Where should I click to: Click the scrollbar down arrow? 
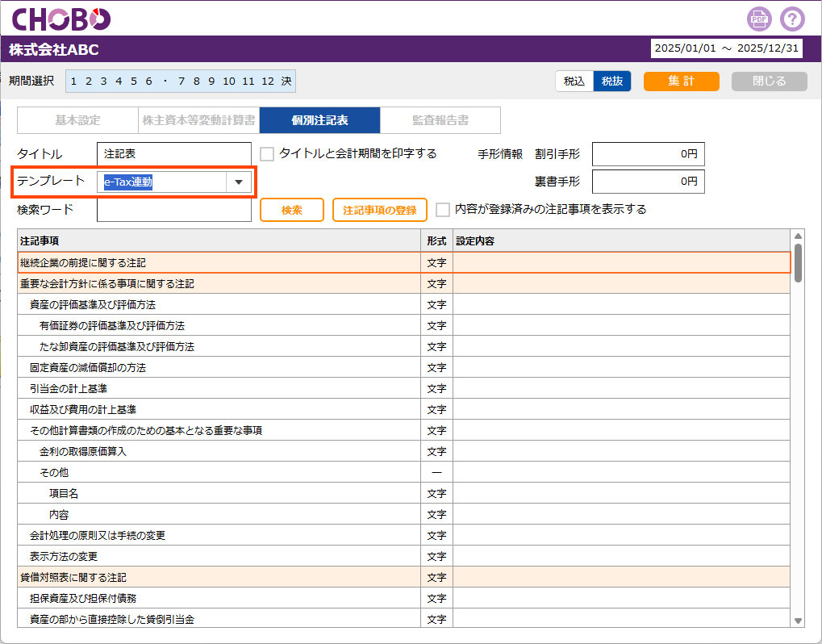point(798,621)
